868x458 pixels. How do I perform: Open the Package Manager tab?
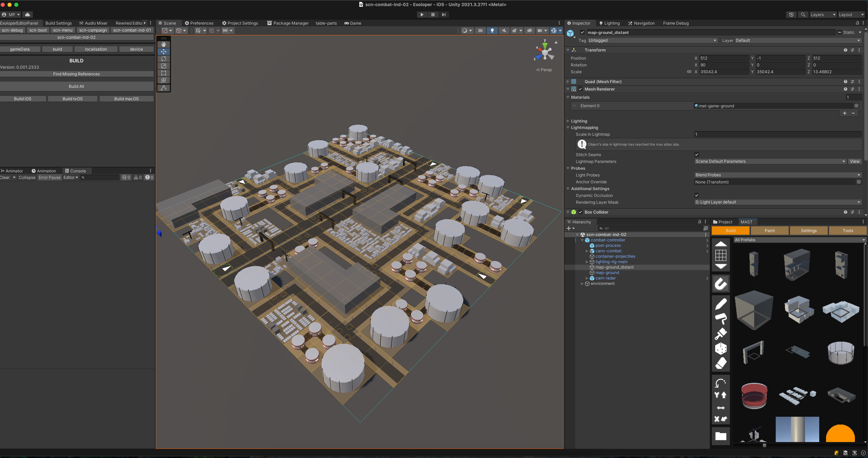(288, 23)
